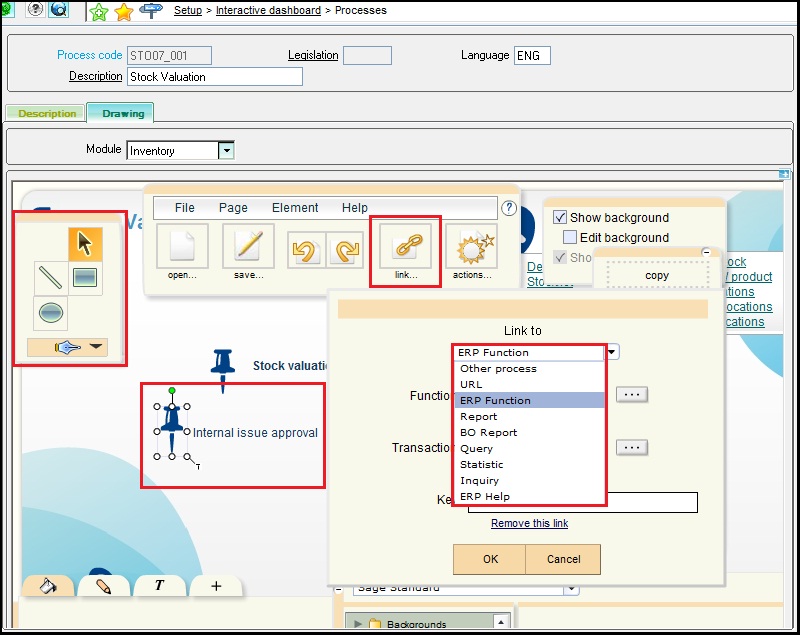Choose URL from Link to list
800x635 pixels.
pos(529,384)
